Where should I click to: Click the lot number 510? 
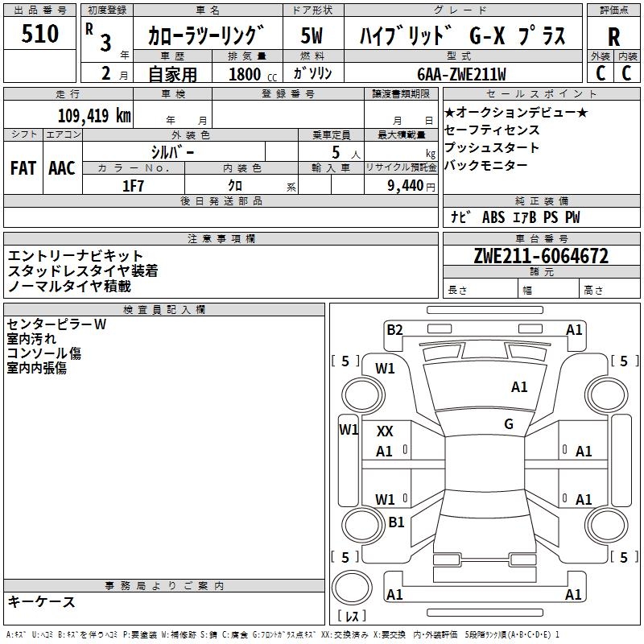click(x=39, y=34)
